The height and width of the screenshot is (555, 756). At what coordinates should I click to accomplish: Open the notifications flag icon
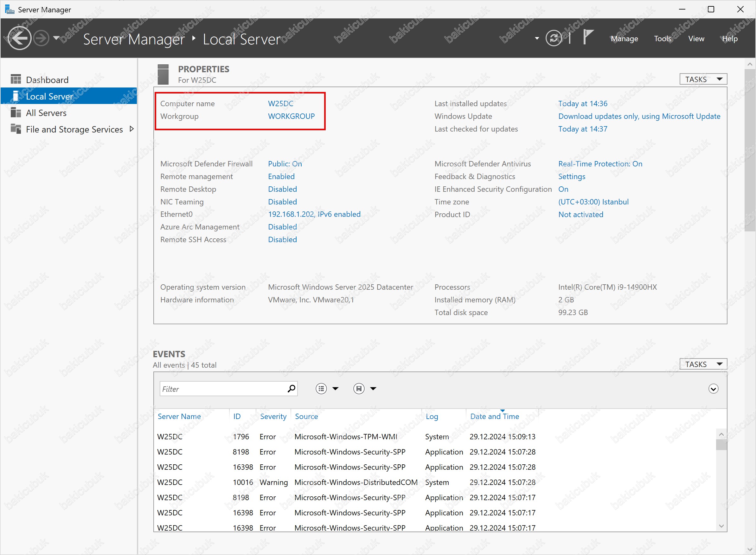pyautogui.click(x=588, y=37)
